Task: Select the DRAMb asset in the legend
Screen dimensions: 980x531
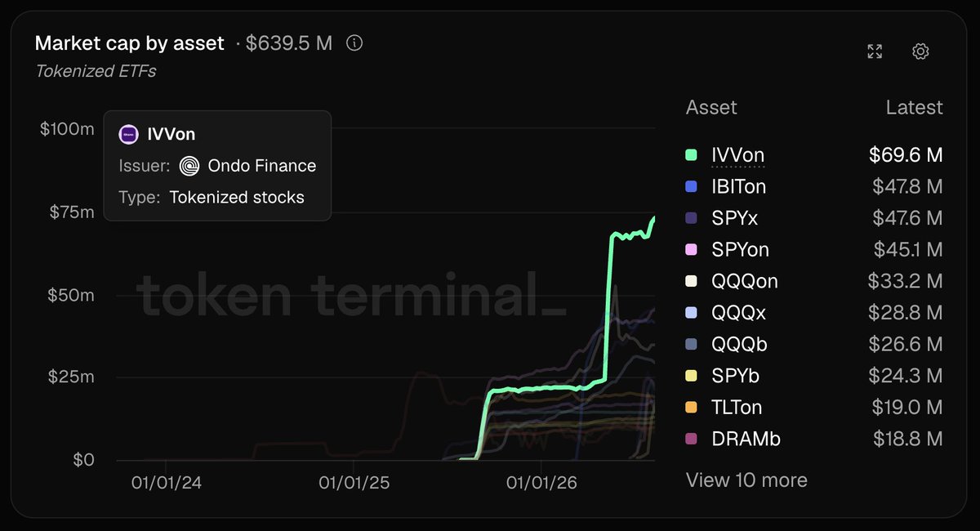Action: [746, 439]
